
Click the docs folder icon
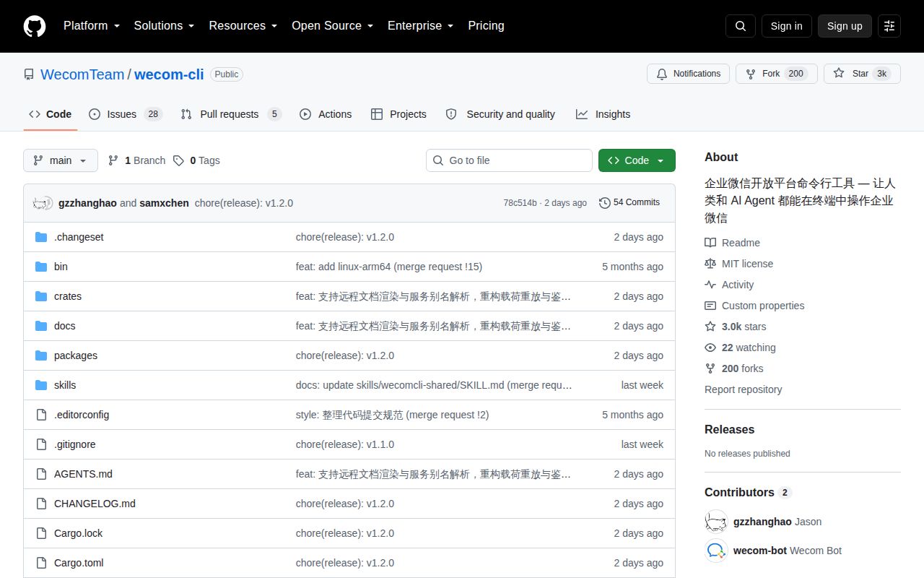tap(41, 326)
